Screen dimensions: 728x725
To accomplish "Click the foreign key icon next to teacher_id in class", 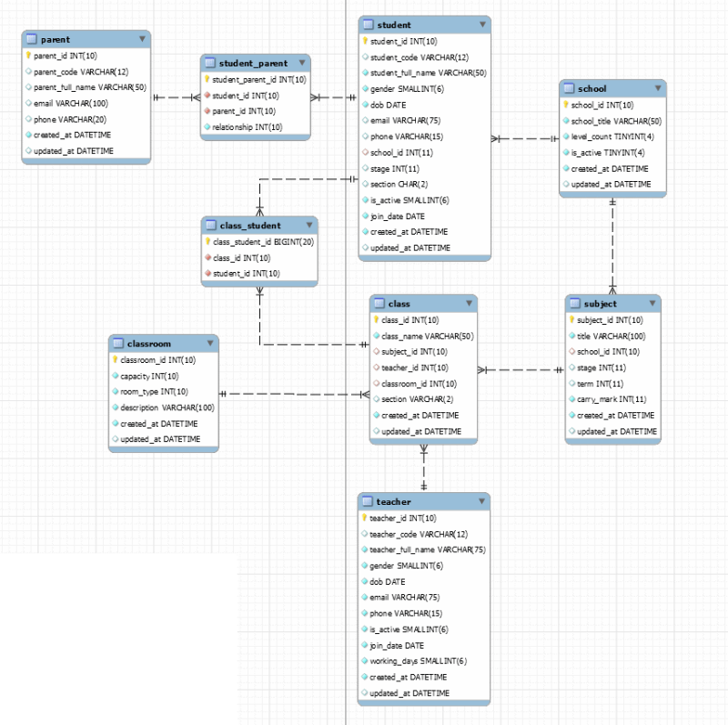I will tap(379, 368).
